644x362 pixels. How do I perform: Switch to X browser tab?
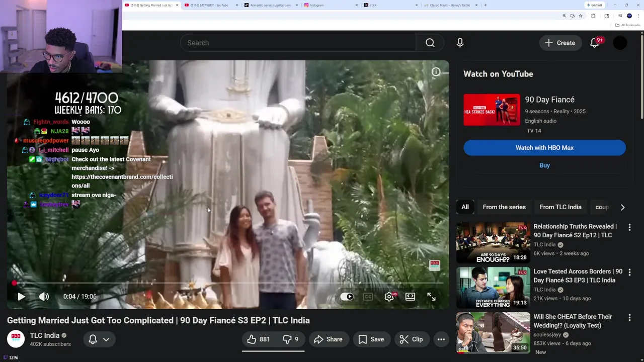[x=390, y=5]
